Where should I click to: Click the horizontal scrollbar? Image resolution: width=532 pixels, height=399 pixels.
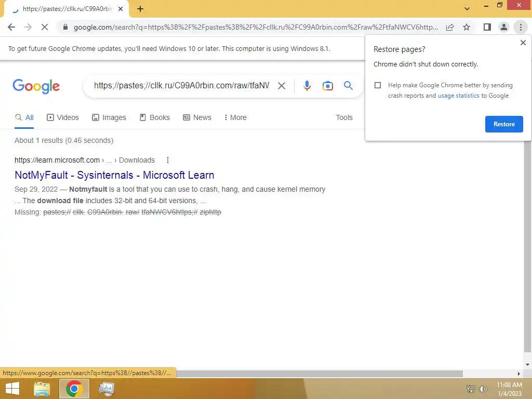(x=319, y=374)
